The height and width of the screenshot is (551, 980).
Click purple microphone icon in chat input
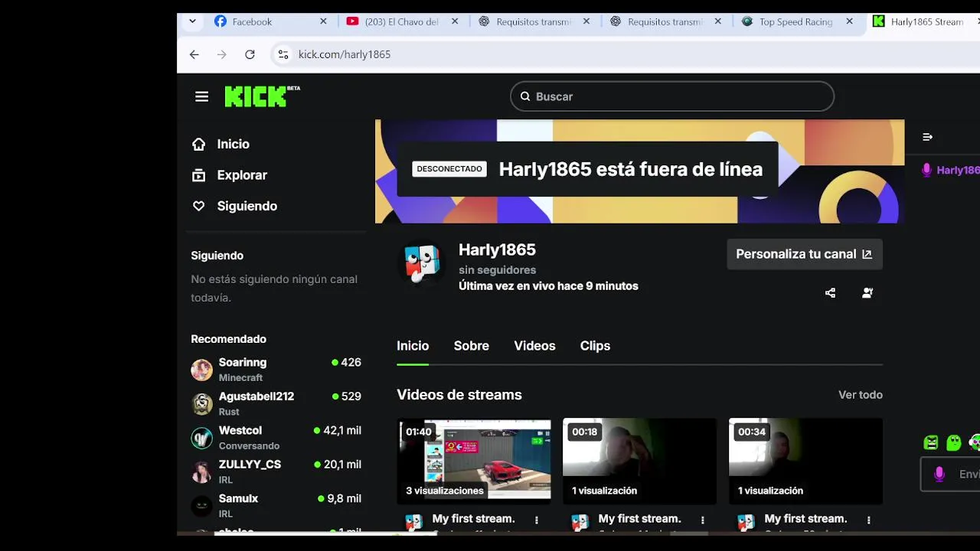pos(939,474)
